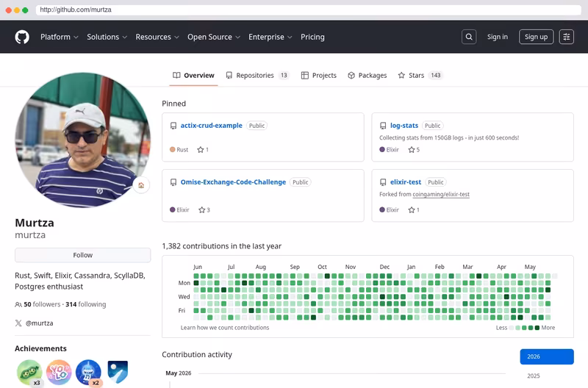Switch to the Repositories tab
The image size is (588, 388).
click(257, 76)
